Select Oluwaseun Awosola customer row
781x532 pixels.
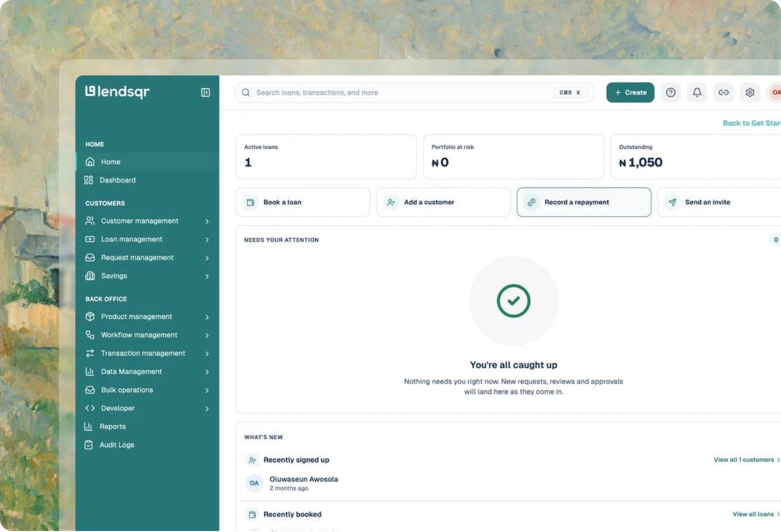coord(509,483)
